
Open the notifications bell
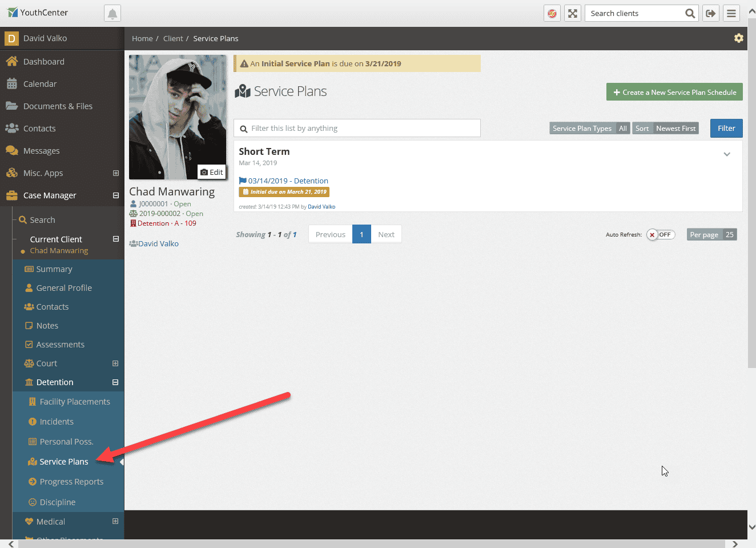click(112, 13)
